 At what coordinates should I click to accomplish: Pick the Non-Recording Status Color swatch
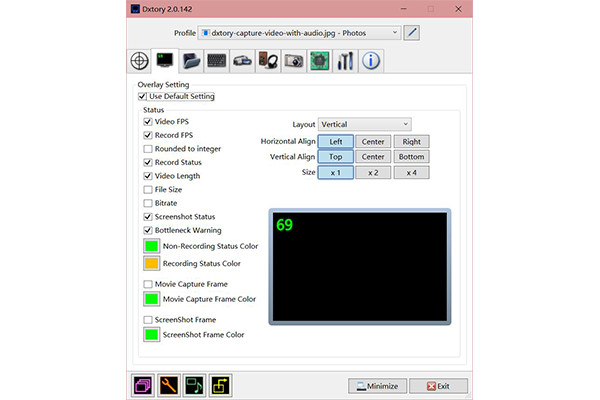(151, 246)
